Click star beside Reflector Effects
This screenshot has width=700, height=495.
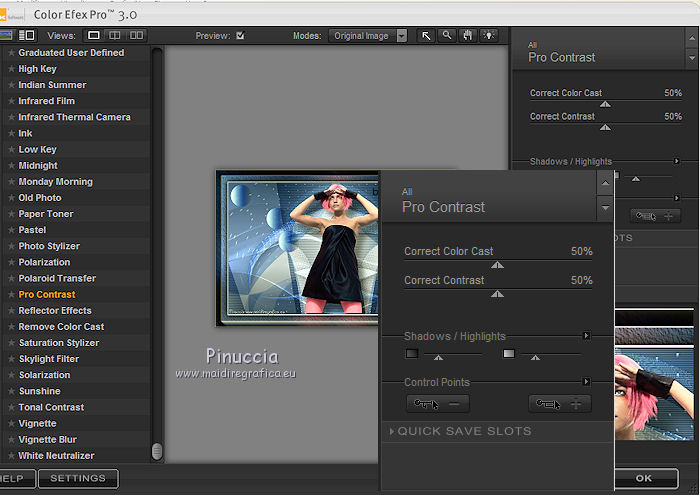click(x=11, y=311)
